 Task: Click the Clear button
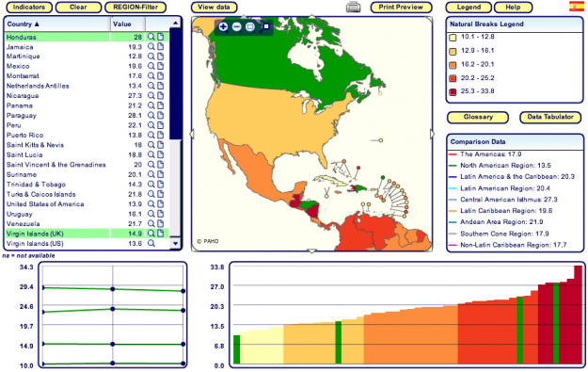pos(78,8)
